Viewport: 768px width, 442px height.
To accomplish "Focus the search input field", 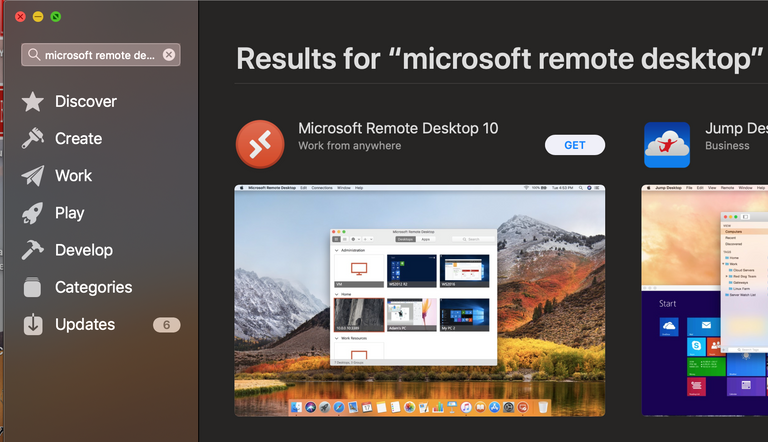I will [x=100, y=54].
